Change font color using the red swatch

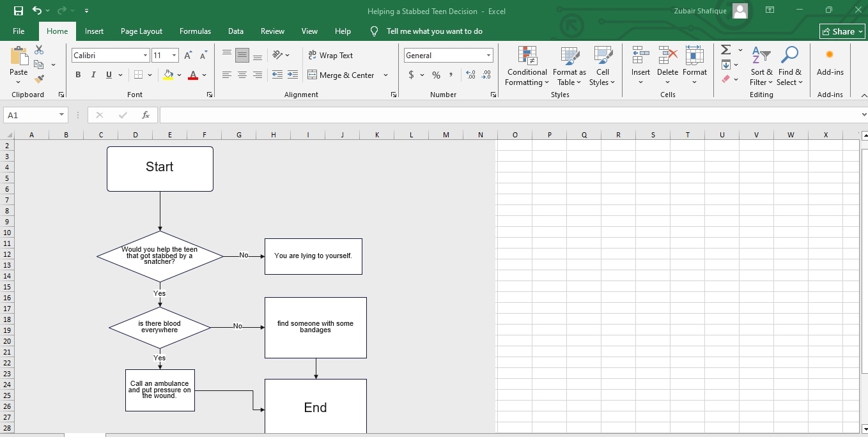point(193,75)
